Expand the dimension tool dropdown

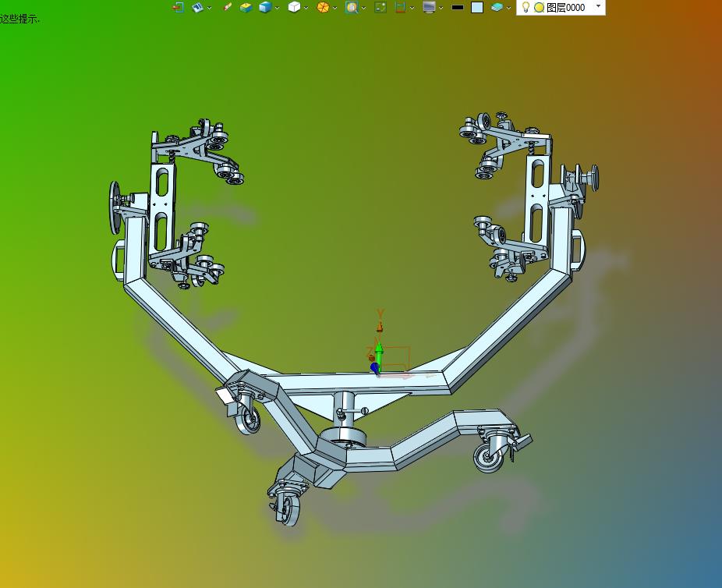click(412, 8)
